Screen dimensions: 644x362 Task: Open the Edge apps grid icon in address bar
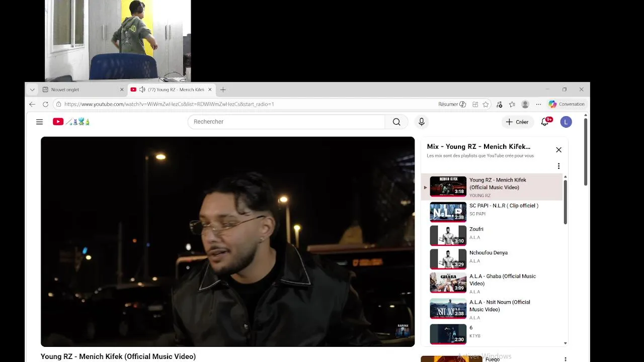[x=475, y=104]
